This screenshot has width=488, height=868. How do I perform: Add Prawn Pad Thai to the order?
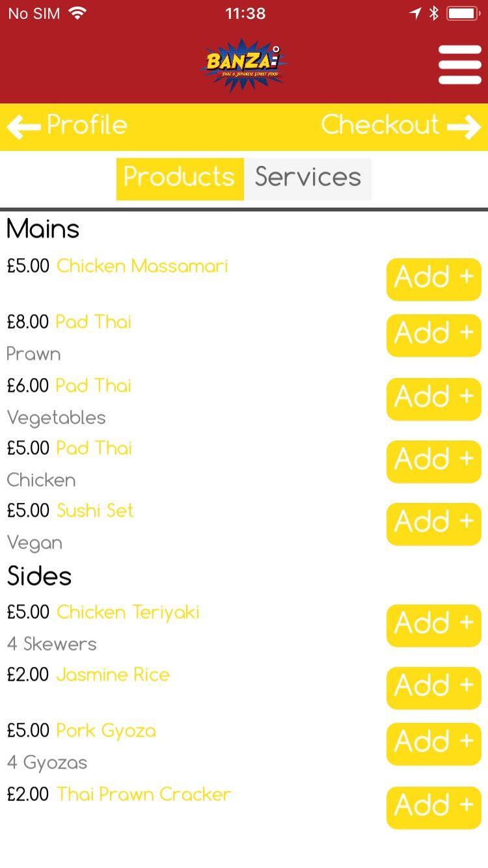(x=433, y=335)
